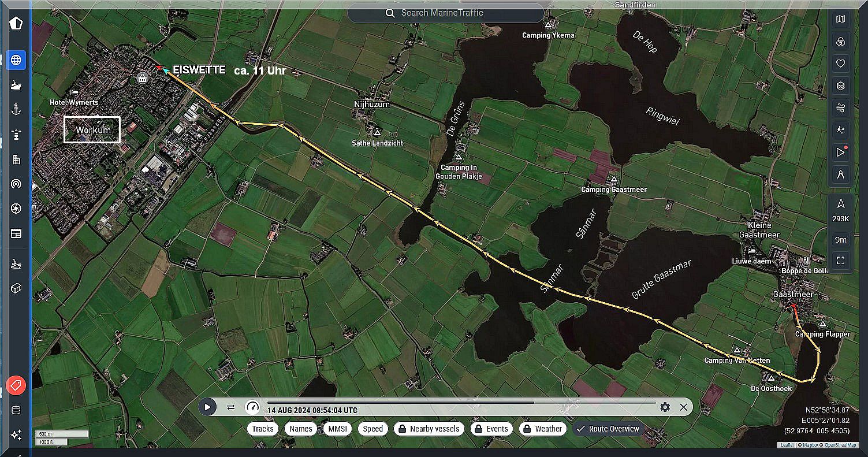Open the playback speed gauge selector
The image size is (868, 457).
(x=252, y=407)
